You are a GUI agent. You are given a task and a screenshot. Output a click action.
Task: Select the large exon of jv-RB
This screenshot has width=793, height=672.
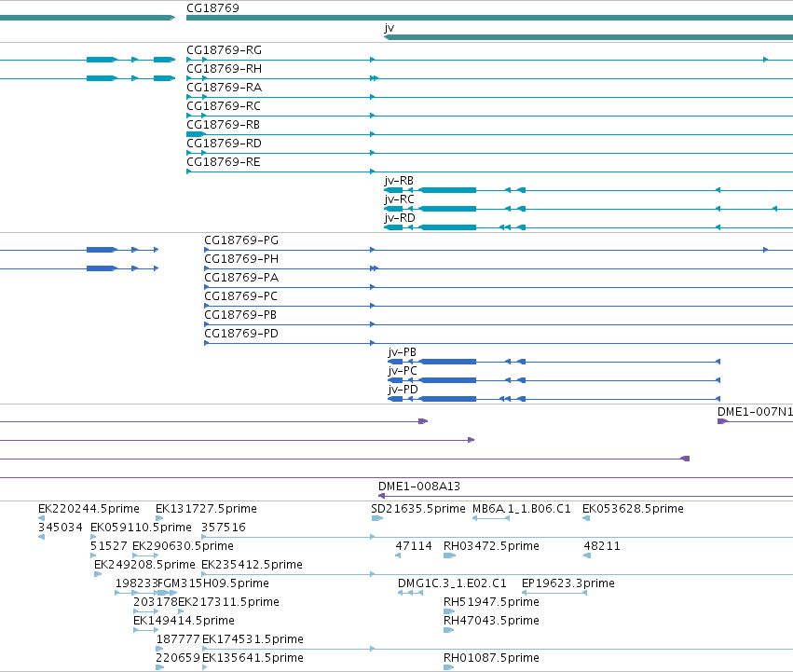pos(447,190)
